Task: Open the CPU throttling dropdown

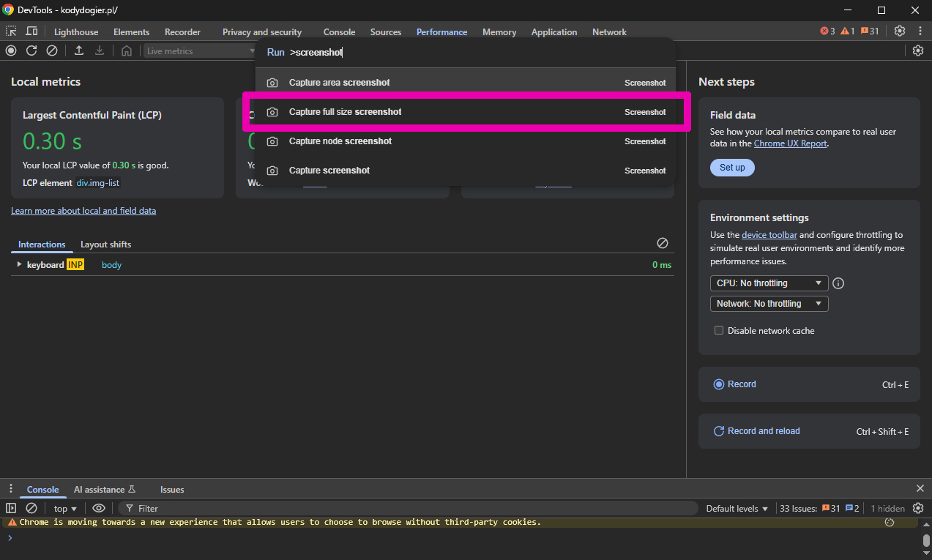Action: point(769,283)
